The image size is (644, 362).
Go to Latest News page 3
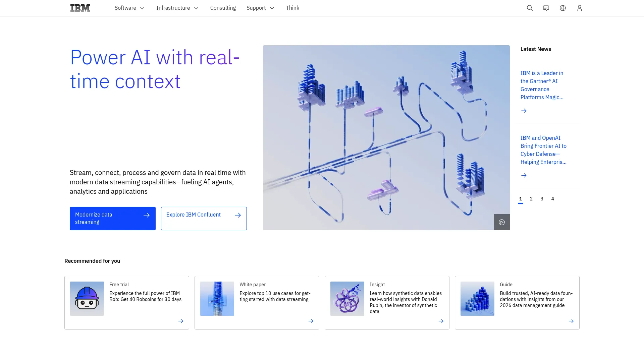click(542, 199)
